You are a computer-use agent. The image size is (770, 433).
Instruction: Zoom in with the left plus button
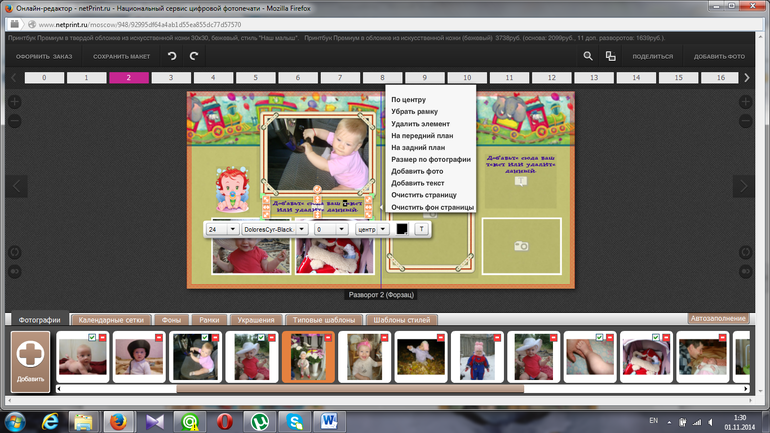click(15, 102)
